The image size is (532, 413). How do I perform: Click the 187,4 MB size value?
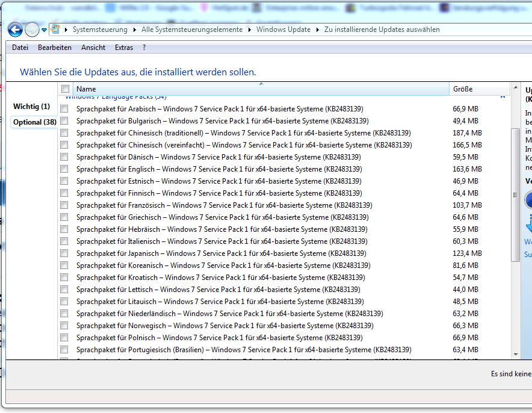click(467, 132)
